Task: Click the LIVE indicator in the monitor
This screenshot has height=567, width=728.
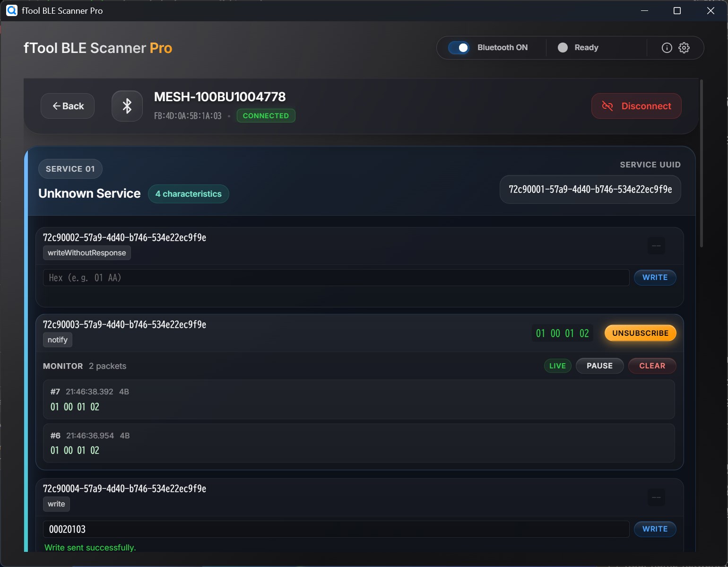Action: pyautogui.click(x=557, y=366)
